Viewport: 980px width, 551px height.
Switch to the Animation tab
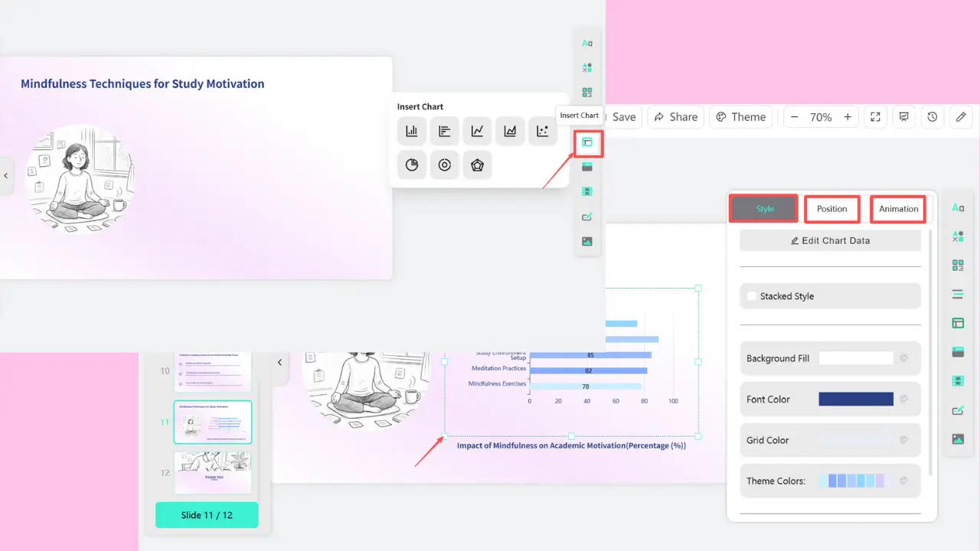[x=897, y=208]
